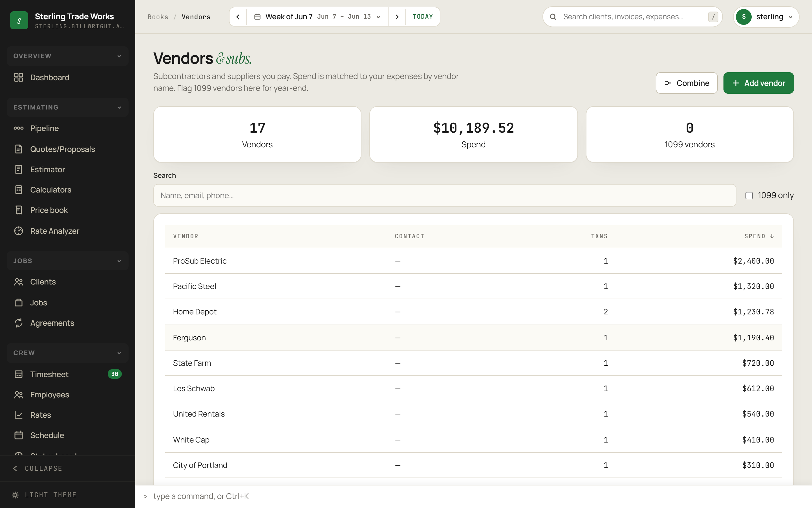This screenshot has height=508, width=812.
Task: Click the Combine button
Action: 687,83
